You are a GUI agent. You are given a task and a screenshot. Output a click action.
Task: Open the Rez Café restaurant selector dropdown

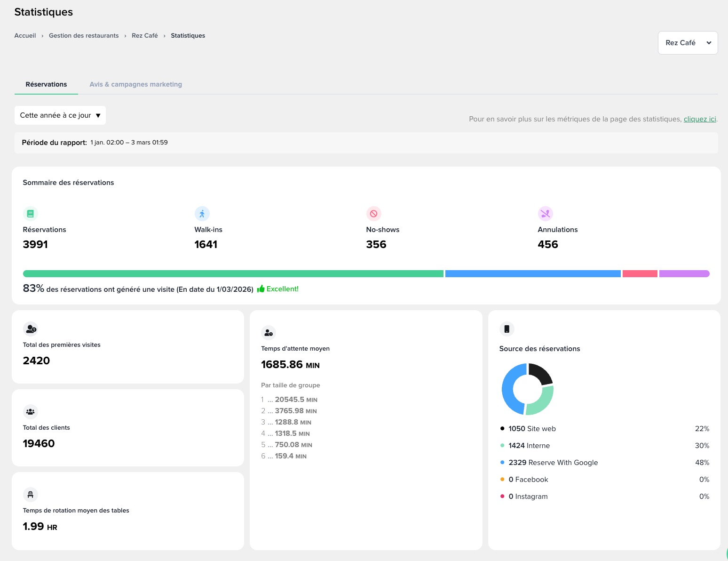[x=688, y=43]
